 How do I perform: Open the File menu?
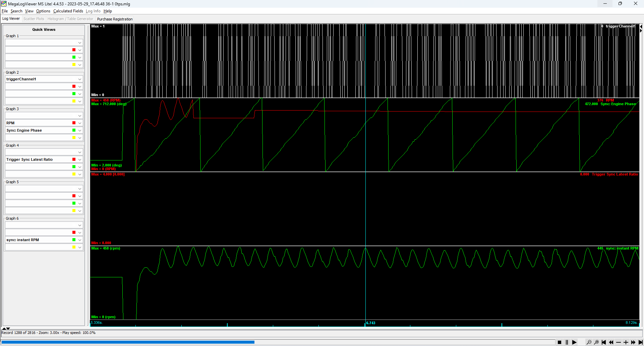click(5, 11)
